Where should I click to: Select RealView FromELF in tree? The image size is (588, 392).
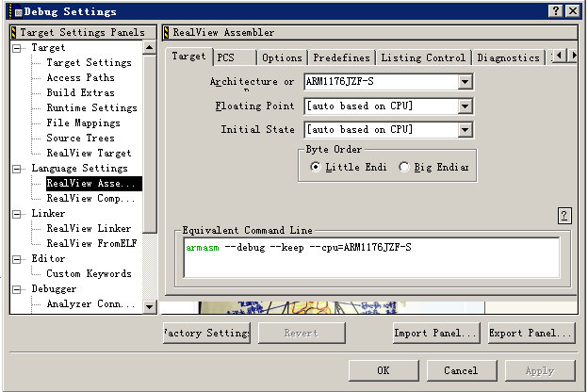pyautogui.click(x=92, y=243)
